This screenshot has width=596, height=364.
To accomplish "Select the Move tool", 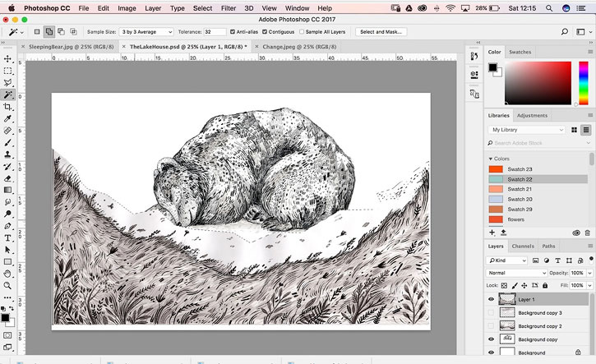I will (x=7, y=59).
